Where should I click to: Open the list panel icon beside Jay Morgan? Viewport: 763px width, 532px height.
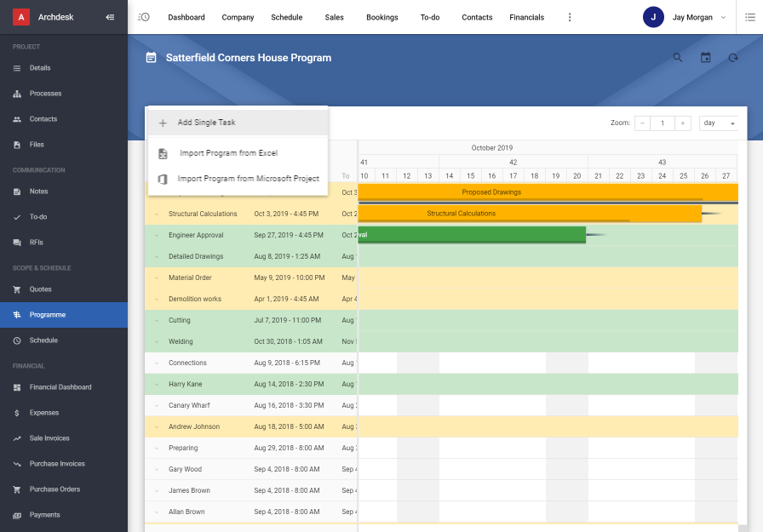(750, 17)
